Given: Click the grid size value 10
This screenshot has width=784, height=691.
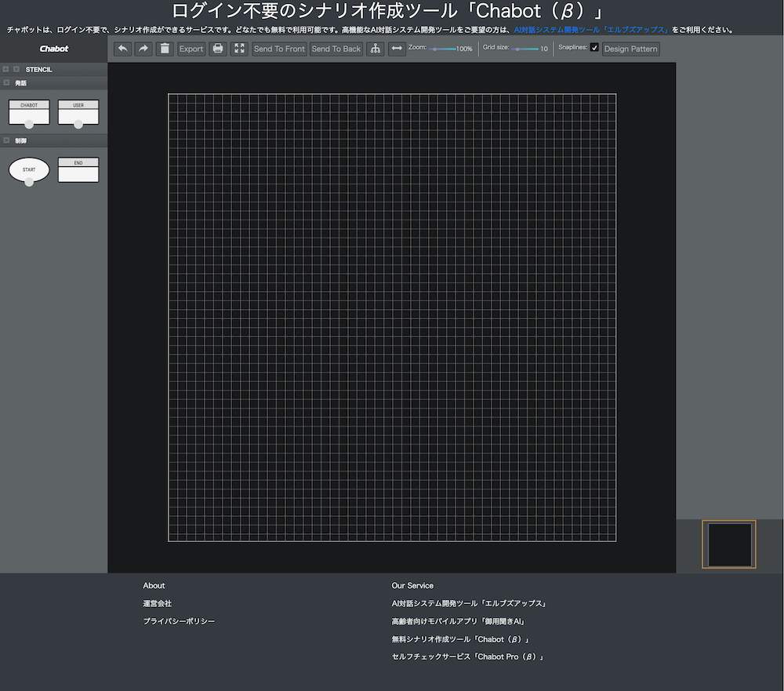Looking at the screenshot, I should 544,49.
